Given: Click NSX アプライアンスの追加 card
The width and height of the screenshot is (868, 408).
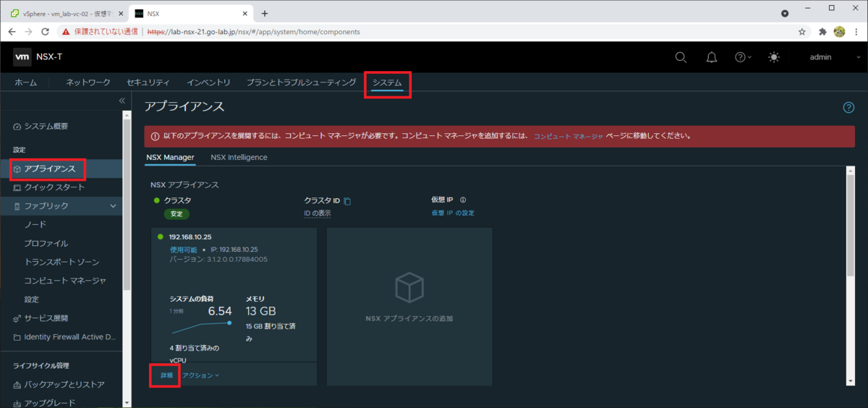Looking at the screenshot, I should click(x=409, y=306).
